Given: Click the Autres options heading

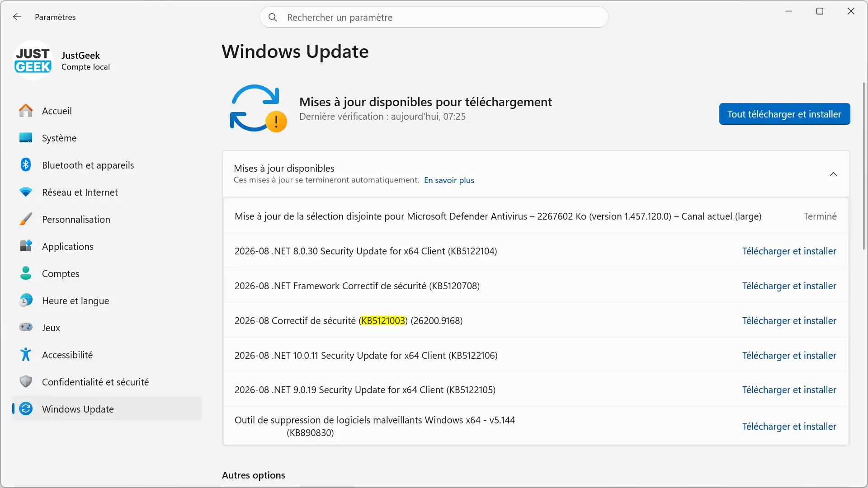Looking at the screenshot, I should pyautogui.click(x=254, y=475).
